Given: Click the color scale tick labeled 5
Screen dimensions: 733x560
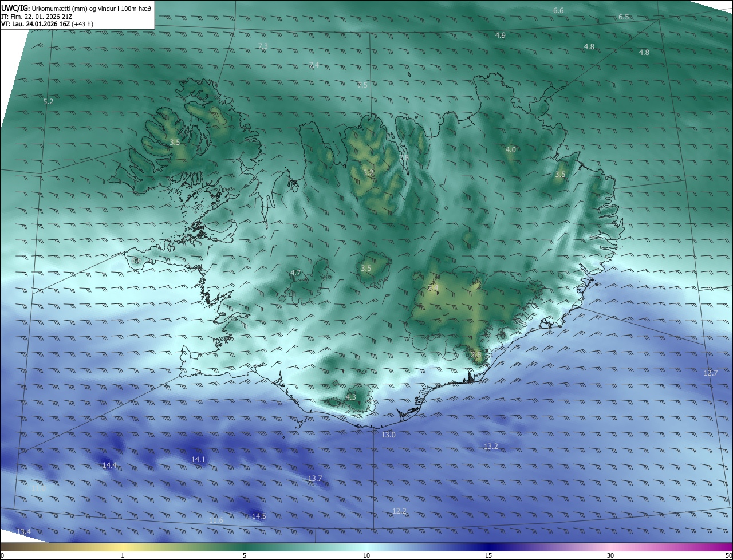Looking at the screenshot, I should (x=245, y=555).
